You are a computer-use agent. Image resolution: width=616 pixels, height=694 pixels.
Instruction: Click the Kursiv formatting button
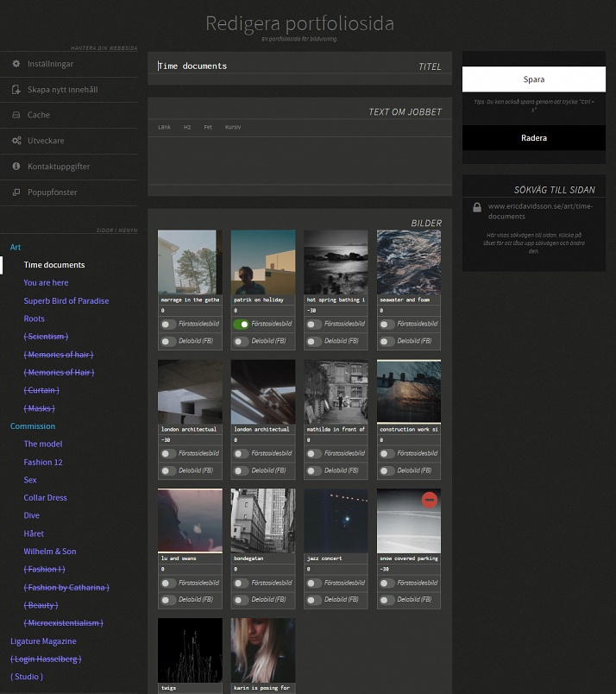click(x=233, y=127)
